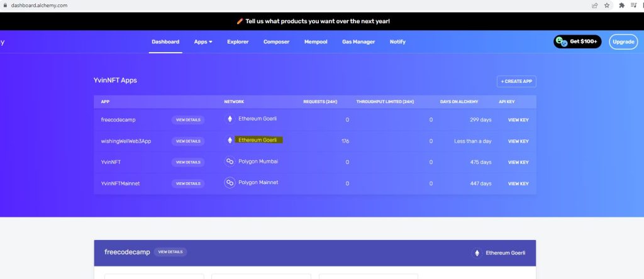Screen dimensions: 644x279
Task: Open the Explorer tab
Action: point(238,42)
